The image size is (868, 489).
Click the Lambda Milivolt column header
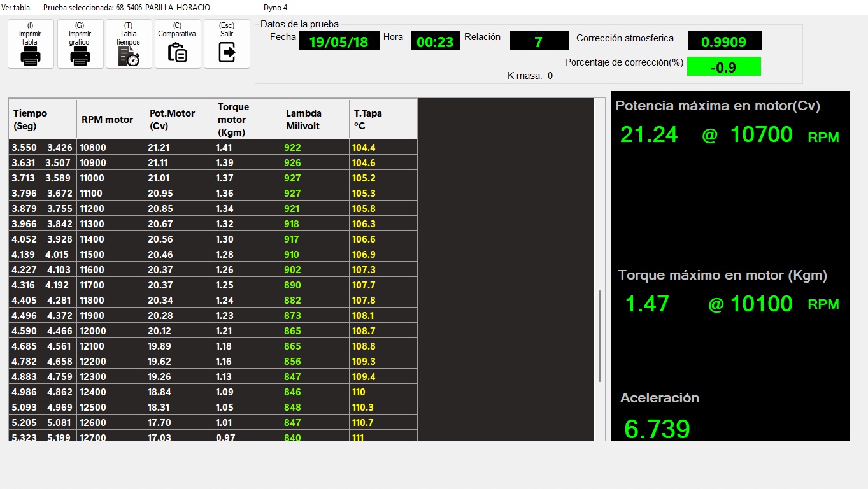coord(315,119)
